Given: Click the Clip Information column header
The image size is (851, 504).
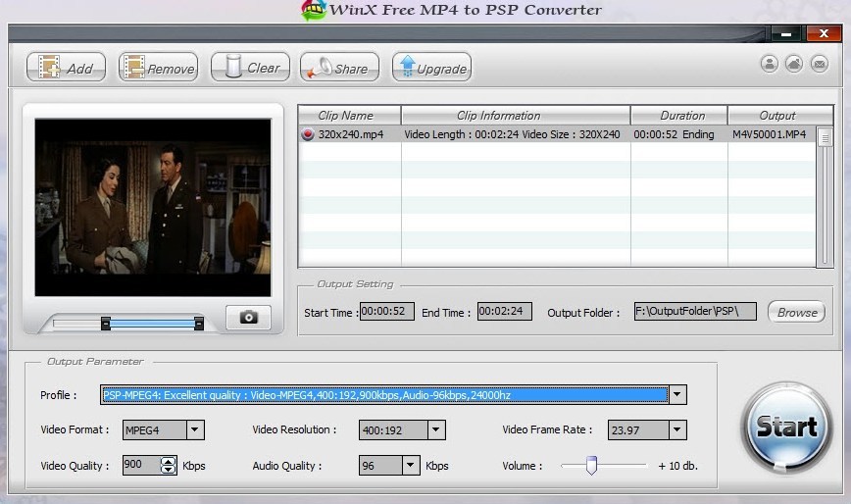Looking at the screenshot, I should (x=516, y=116).
